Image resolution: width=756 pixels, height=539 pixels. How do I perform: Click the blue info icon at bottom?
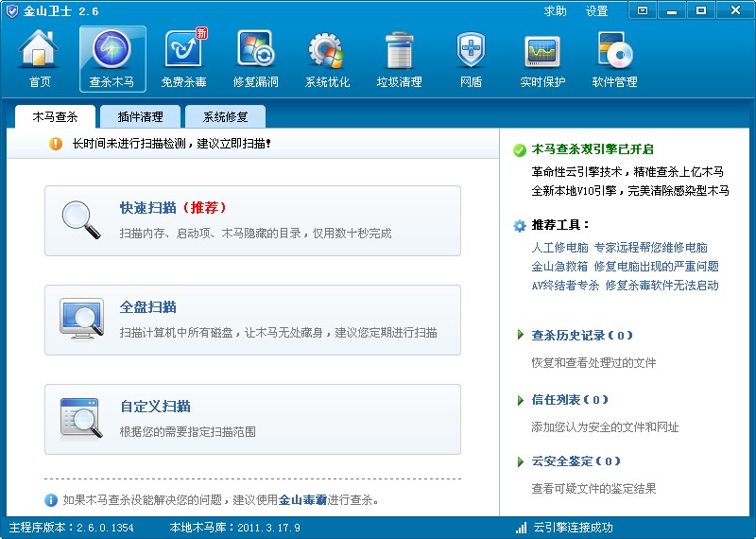51,500
